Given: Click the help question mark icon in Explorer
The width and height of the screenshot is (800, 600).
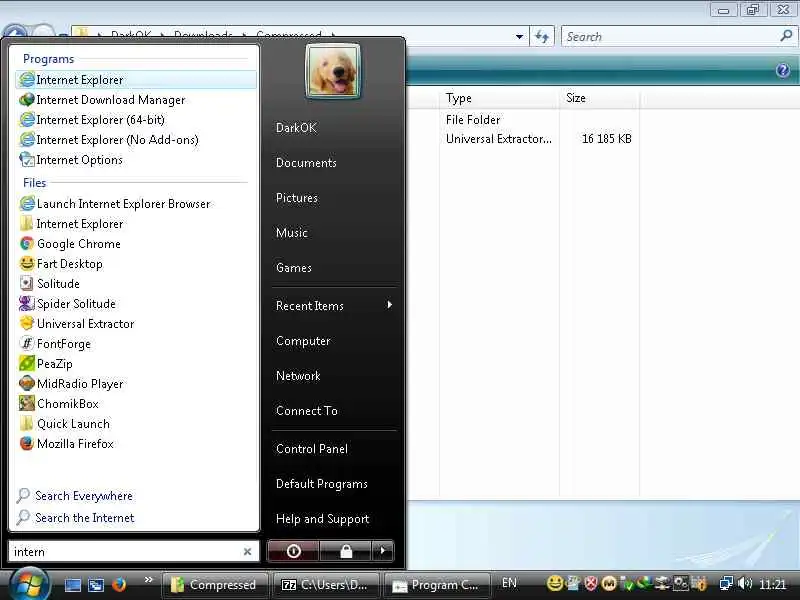Looking at the screenshot, I should [783, 70].
